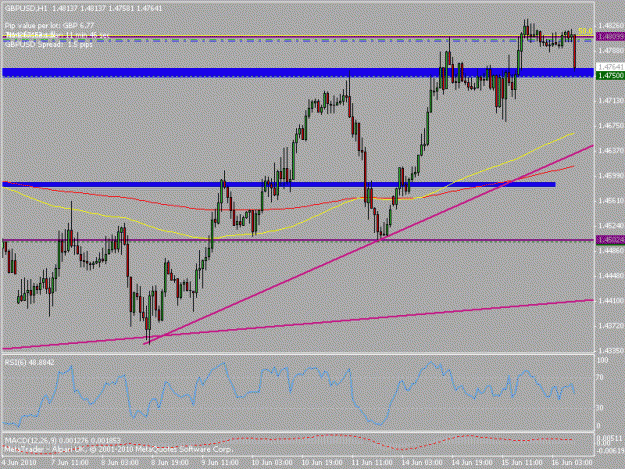Click the purple 1.45024 price tag

point(610,240)
